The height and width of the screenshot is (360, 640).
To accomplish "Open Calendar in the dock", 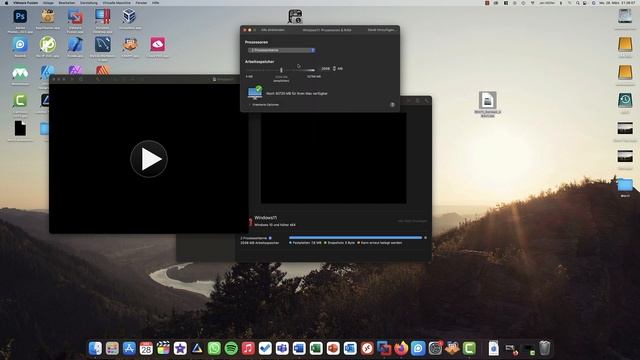I will (x=146, y=348).
